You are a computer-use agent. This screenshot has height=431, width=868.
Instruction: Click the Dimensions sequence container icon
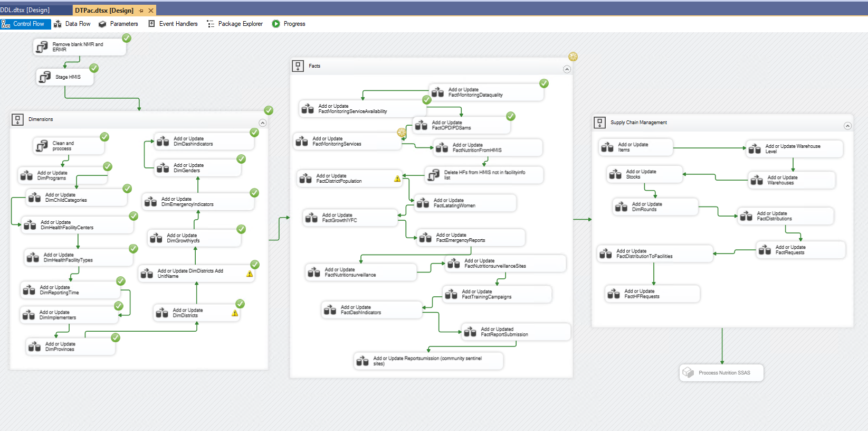point(17,119)
